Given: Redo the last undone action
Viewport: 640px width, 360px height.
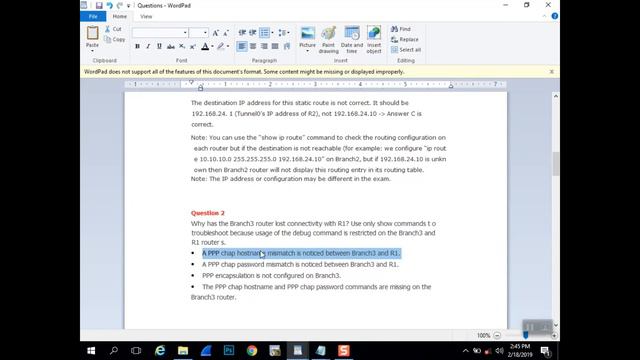Looking at the screenshot, I should pos(119,5).
